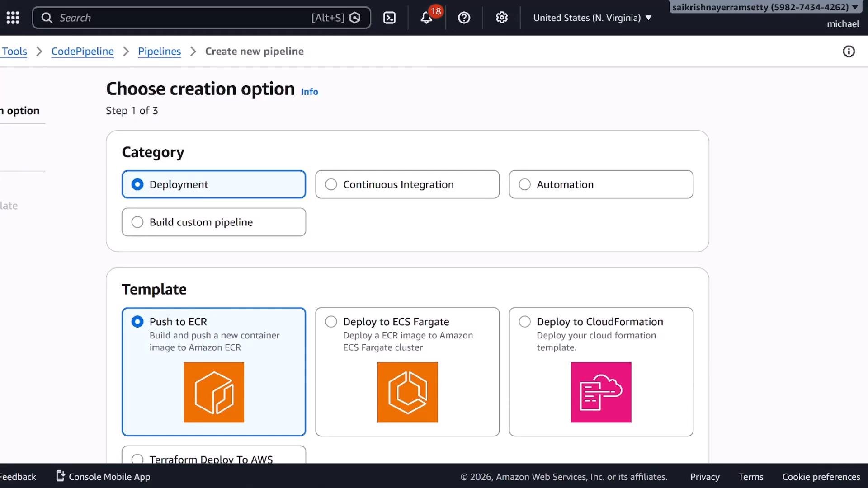The height and width of the screenshot is (488, 868).
Task: Click the ECS Fargate orange icon
Action: (407, 392)
